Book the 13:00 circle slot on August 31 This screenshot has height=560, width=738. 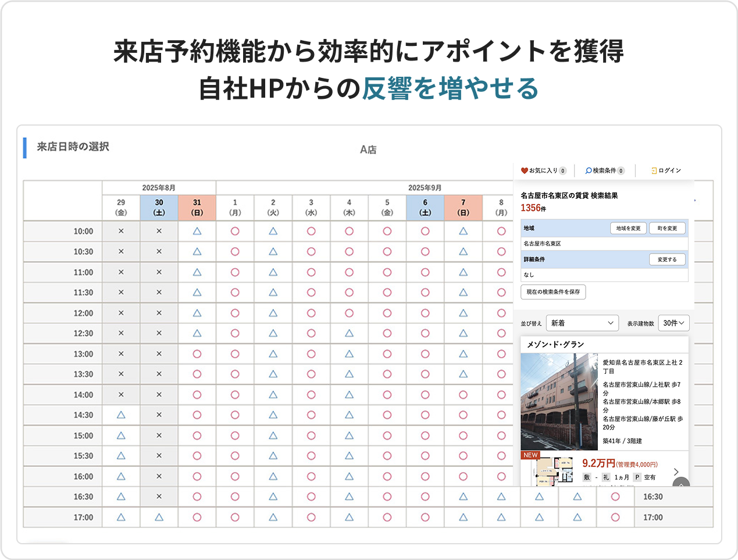(x=197, y=354)
